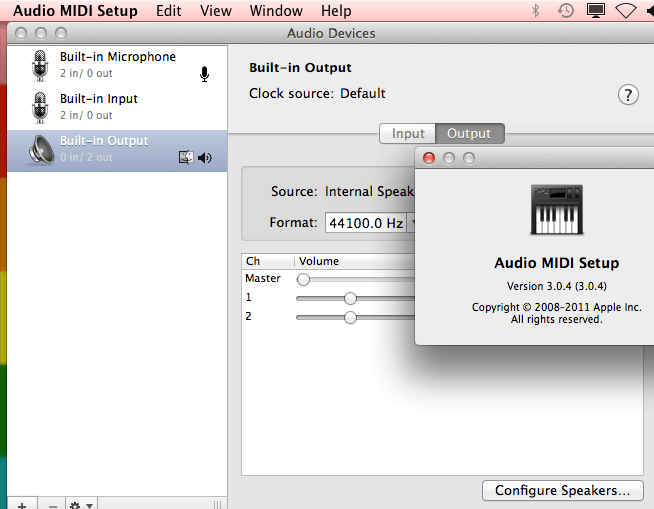Click the Internal Speakers source value

pos(370,192)
